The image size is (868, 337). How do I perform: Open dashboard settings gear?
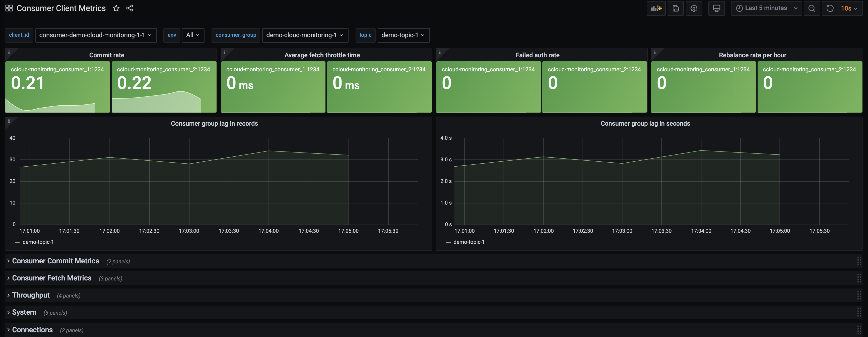694,8
